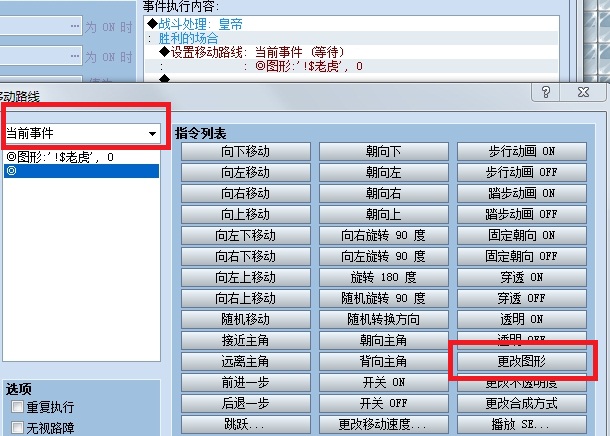Check the 无视路障 option
The image size is (610, 436).
click(x=17, y=427)
